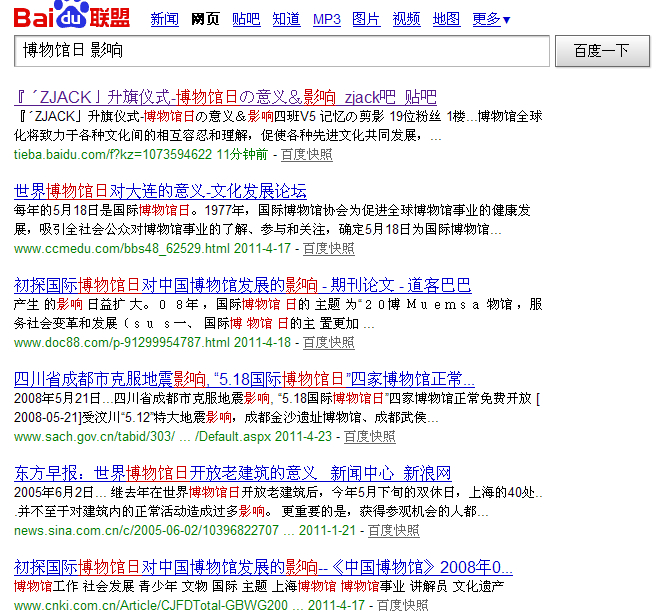The image size is (658, 612).
Task: Open the 知道 tab
Action: tap(287, 19)
